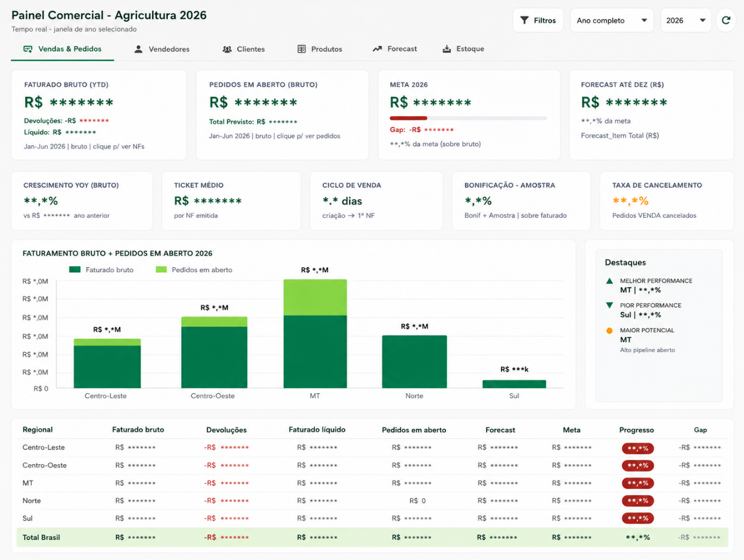
Task: Switch to the Estoque tab
Action: coord(463,49)
